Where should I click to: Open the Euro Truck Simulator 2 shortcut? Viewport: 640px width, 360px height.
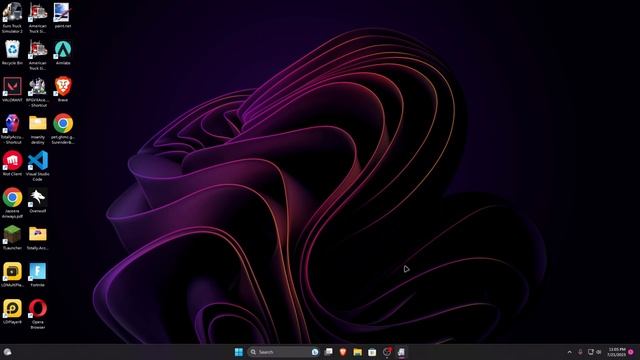[12, 17]
